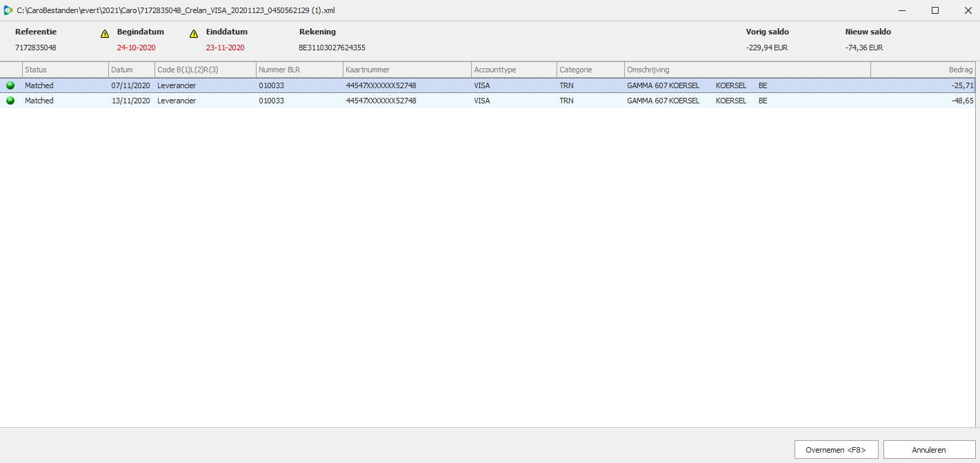Click the red start date 24-10-2020

(x=137, y=48)
